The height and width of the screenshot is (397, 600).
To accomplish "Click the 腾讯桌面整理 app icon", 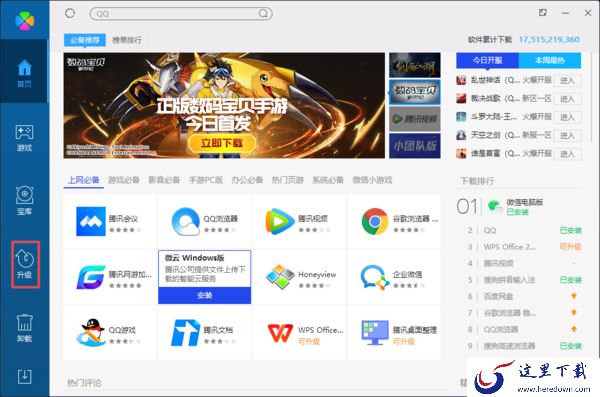I will point(375,333).
